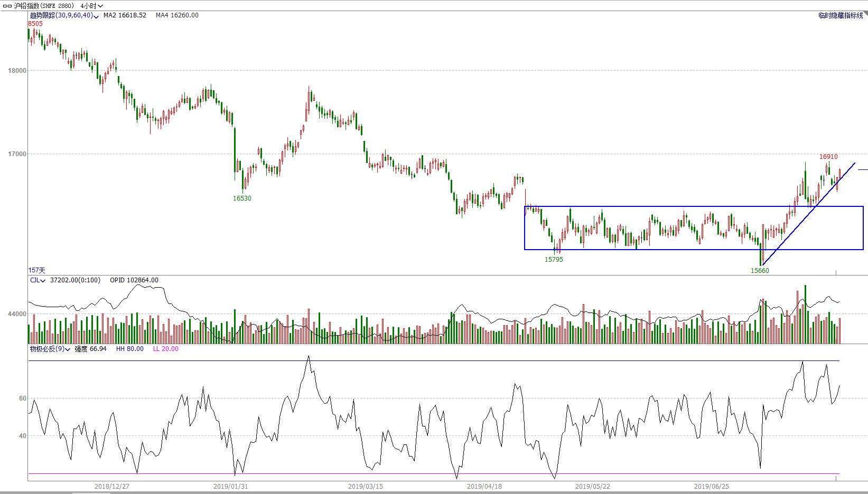Click the 16530 low price label
868x494 pixels.
pos(242,198)
